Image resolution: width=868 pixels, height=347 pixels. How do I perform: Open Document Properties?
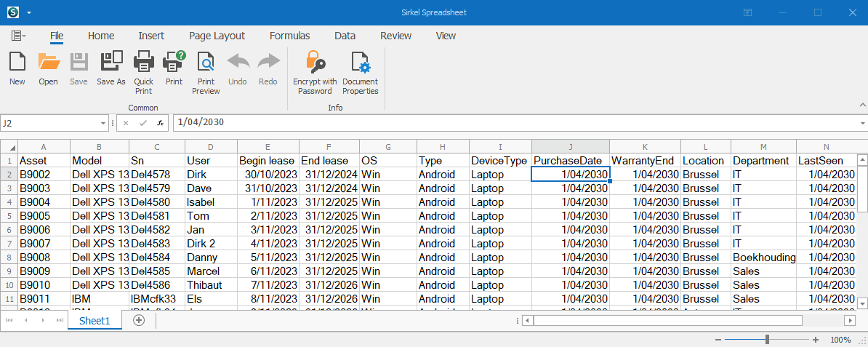coord(361,72)
